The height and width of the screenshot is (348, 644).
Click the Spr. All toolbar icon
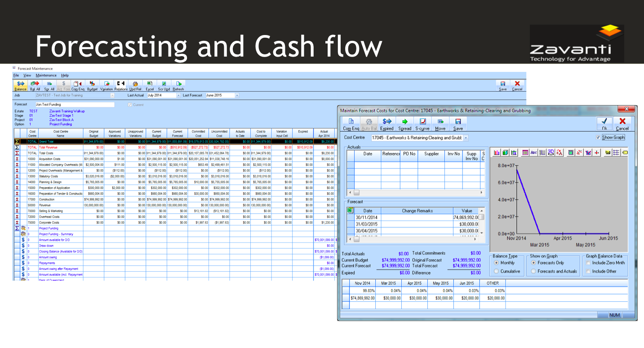tap(49, 86)
